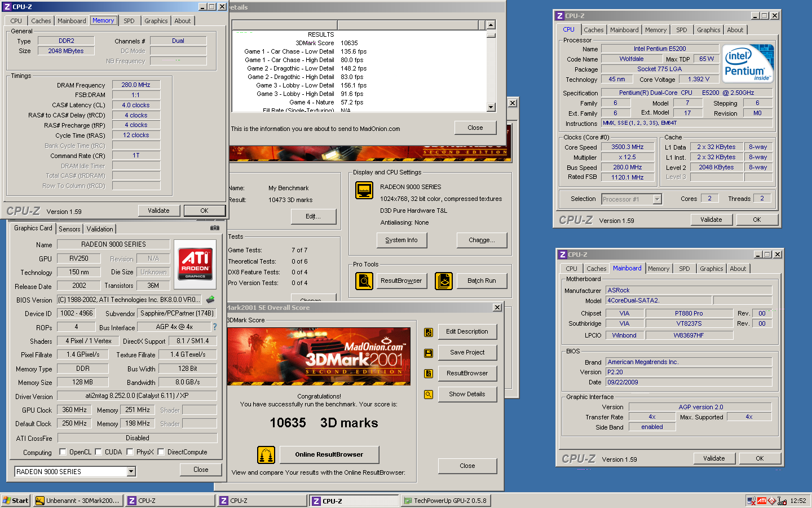The image size is (812, 508).
Task: Click the BIOS Version field in GPU-Z
Action: click(129, 300)
